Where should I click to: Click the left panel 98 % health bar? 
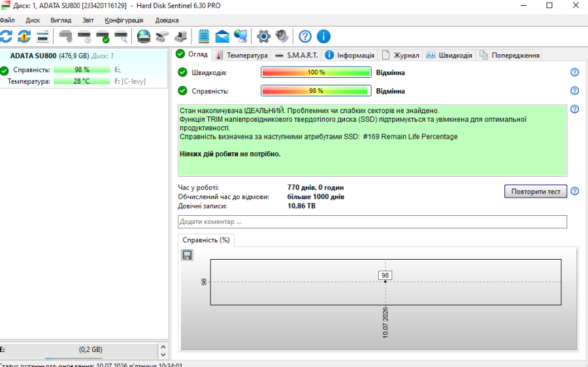pyautogui.click(x=82, y=70)
